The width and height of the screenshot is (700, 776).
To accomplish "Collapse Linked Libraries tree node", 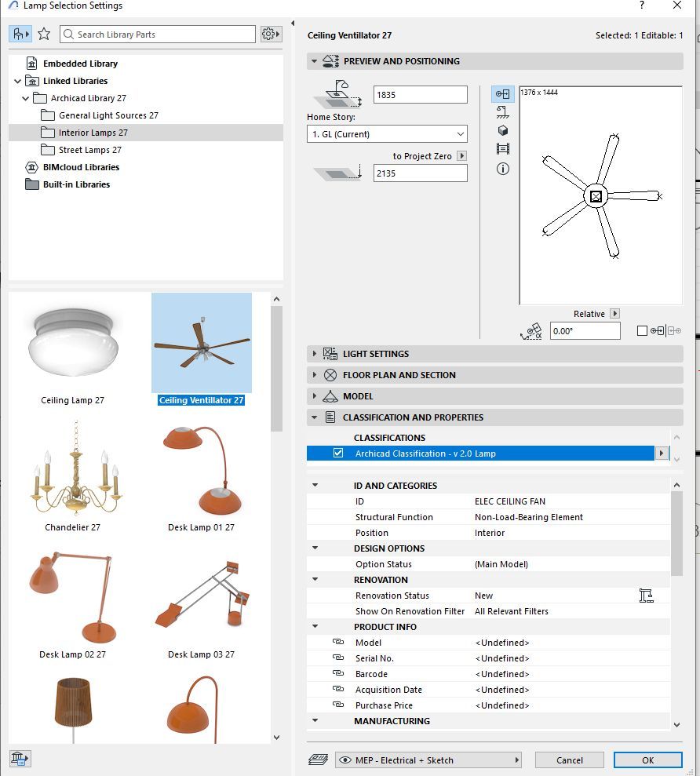I will (18, 81).
